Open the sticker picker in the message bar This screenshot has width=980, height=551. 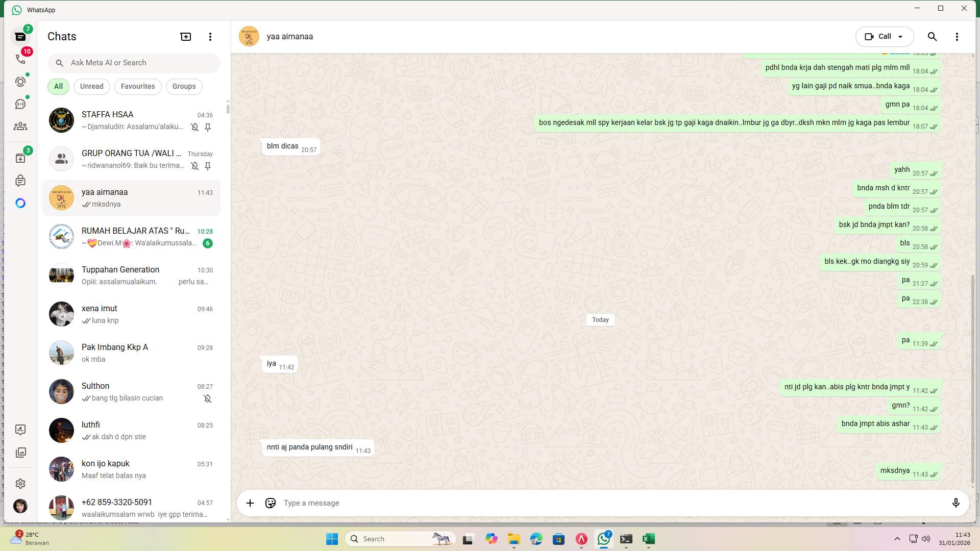tap(270, 503)
